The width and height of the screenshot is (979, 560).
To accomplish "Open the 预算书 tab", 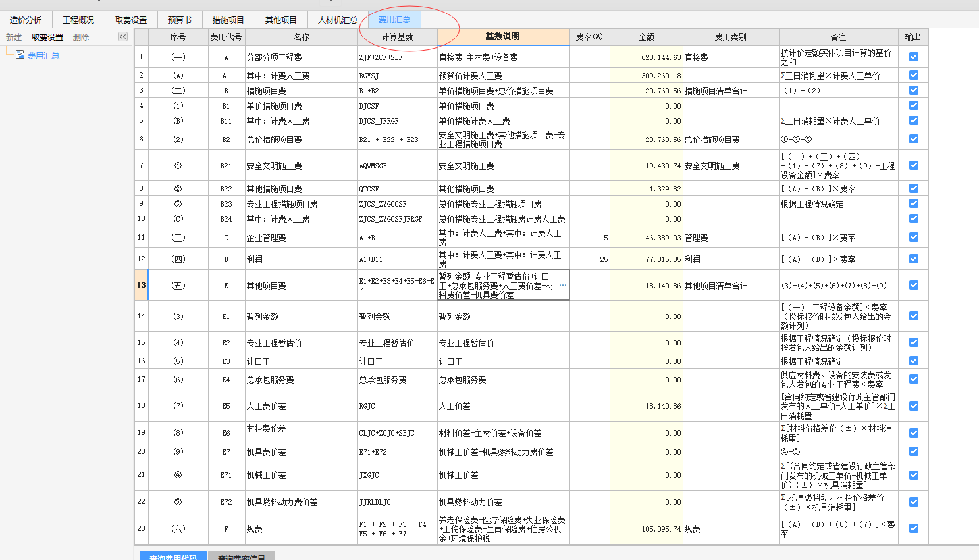I will point(180,20).
